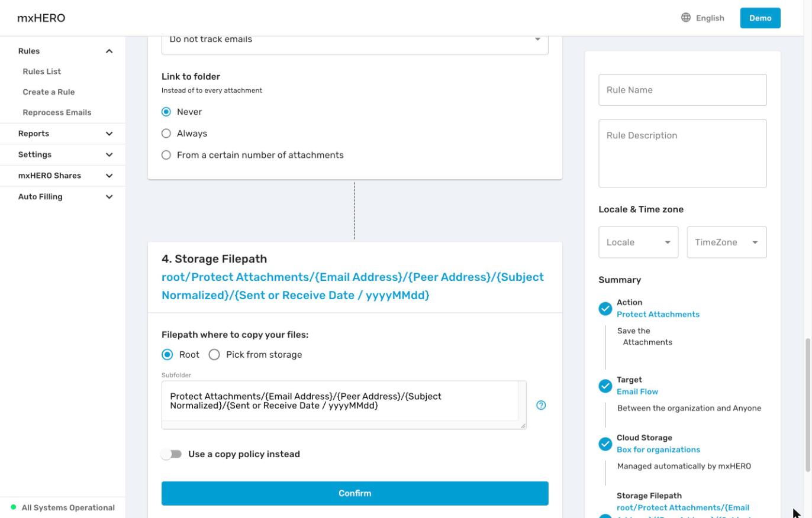Click the globe language icon

pos(685,18)
